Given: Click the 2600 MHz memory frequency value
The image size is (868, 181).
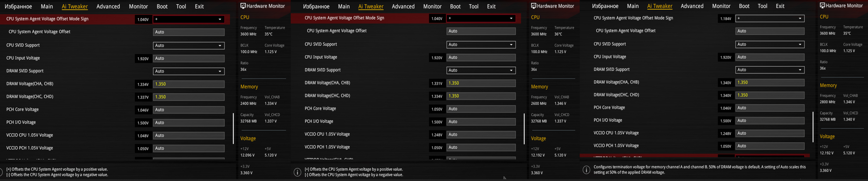Looking at the screenshot, I should coord(539,104).
